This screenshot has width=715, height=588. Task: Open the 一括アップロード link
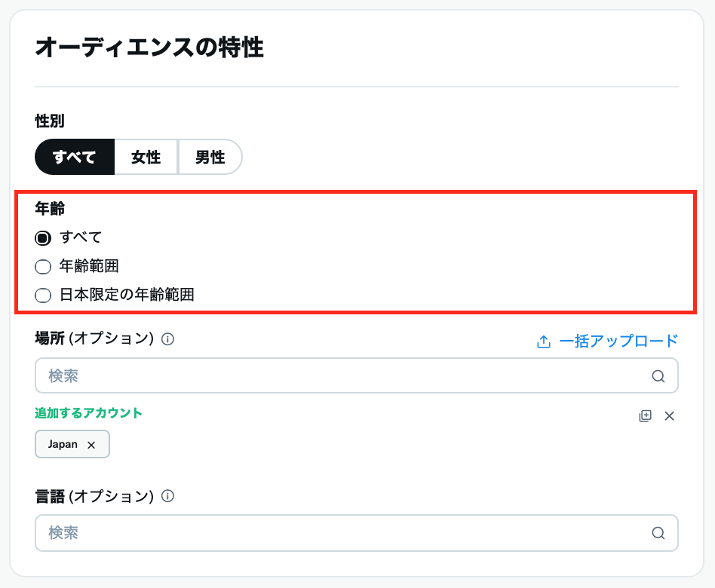point(618,341)
